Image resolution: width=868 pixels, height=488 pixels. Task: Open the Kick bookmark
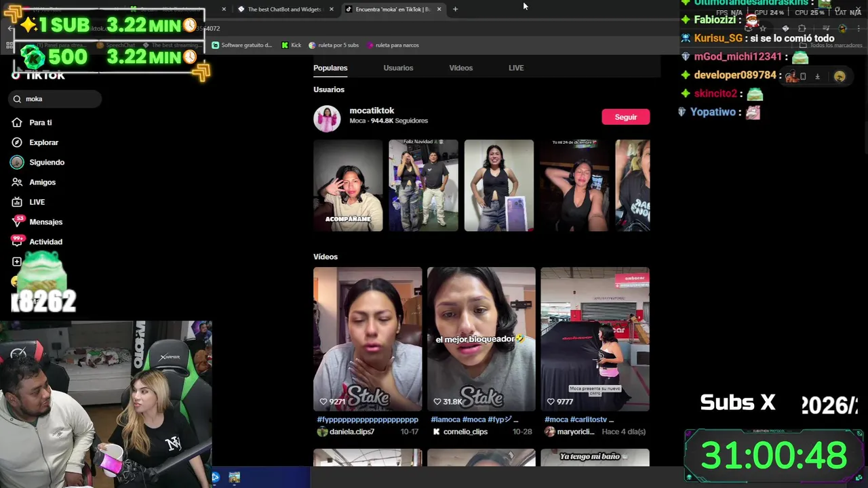click(292, 45)
